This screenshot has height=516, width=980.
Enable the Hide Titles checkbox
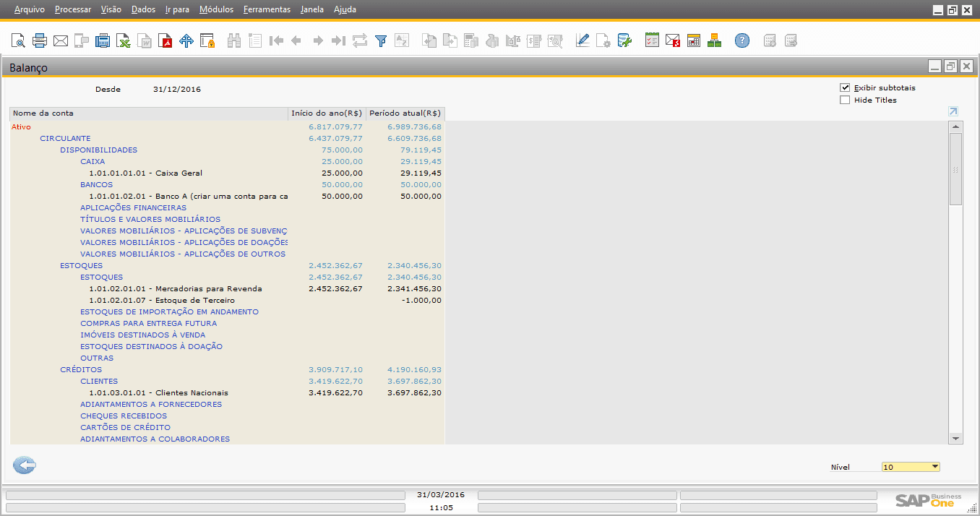[x=845, y=100]
